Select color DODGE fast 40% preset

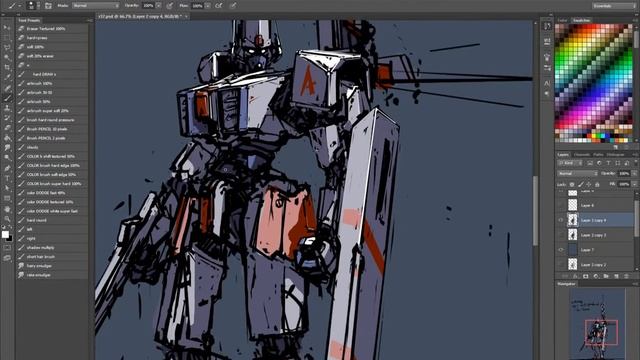tap(52, 193)
